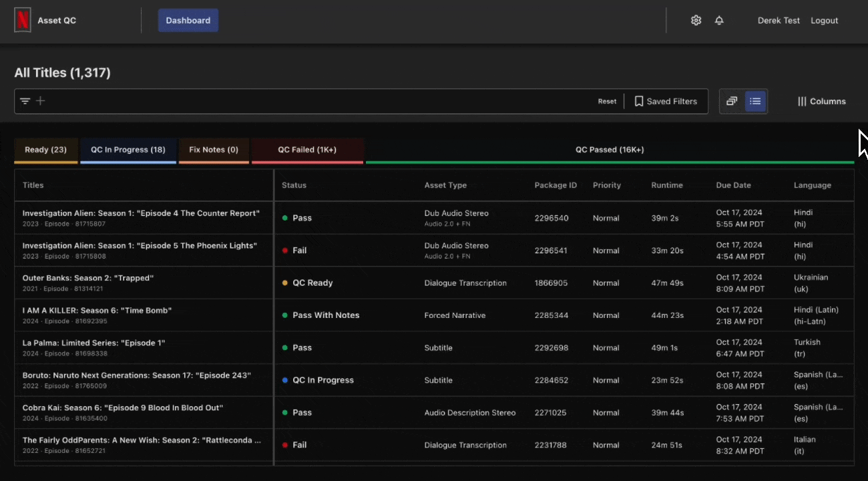Sort by Priority column header

pos(607,185)
